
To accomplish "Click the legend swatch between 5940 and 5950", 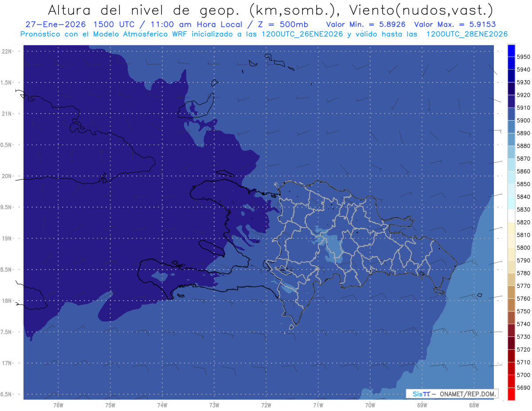I will click(x=511, y=63).
